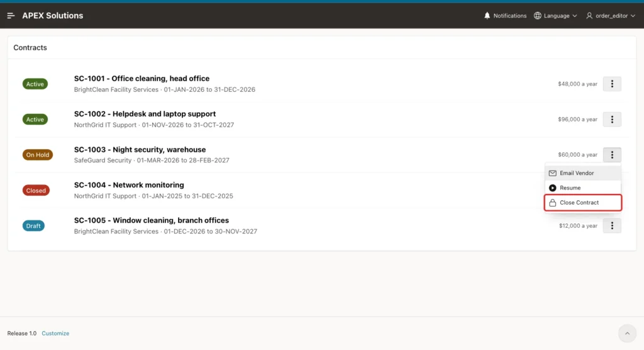
Task: Open actions menu for SC-1005 contract
Action: coord(612,226)
